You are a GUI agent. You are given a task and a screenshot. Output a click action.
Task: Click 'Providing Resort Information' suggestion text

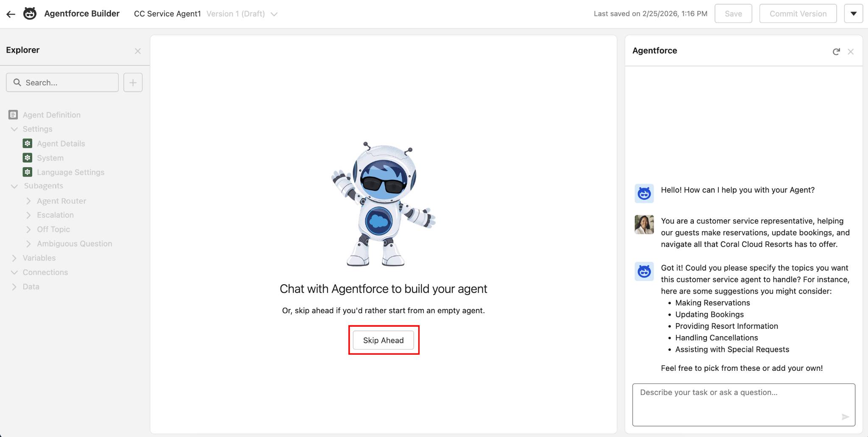pos(726,326)
